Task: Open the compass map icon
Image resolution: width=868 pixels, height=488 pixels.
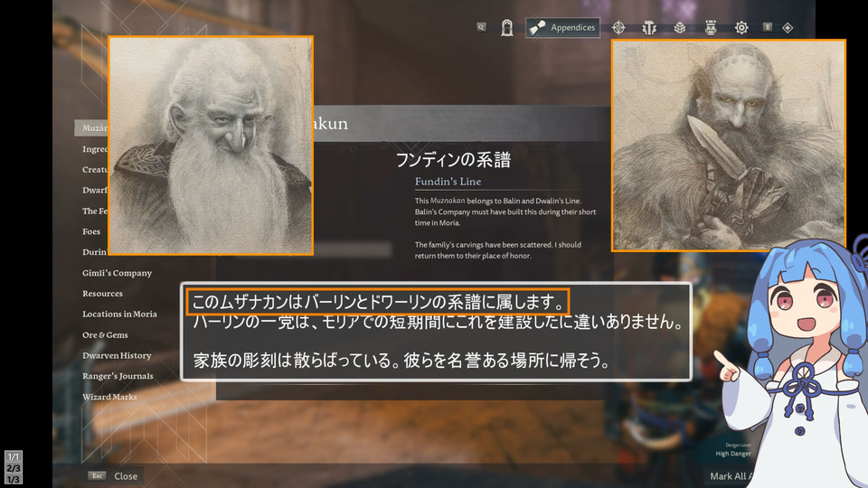Action: point(618,28)
